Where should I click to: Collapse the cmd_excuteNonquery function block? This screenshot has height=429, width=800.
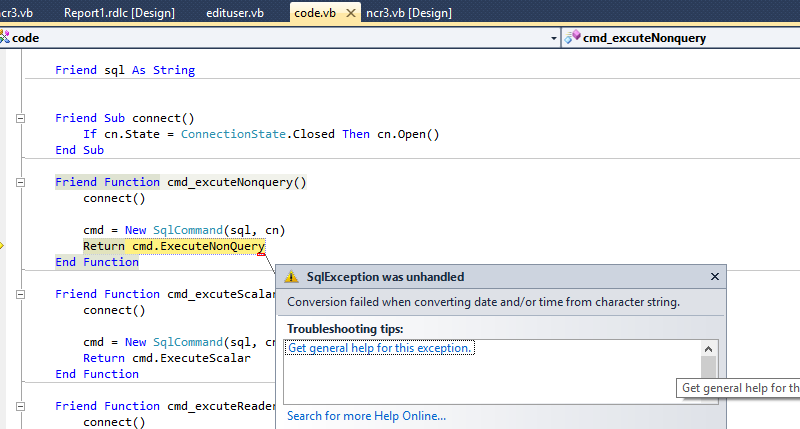20,183
